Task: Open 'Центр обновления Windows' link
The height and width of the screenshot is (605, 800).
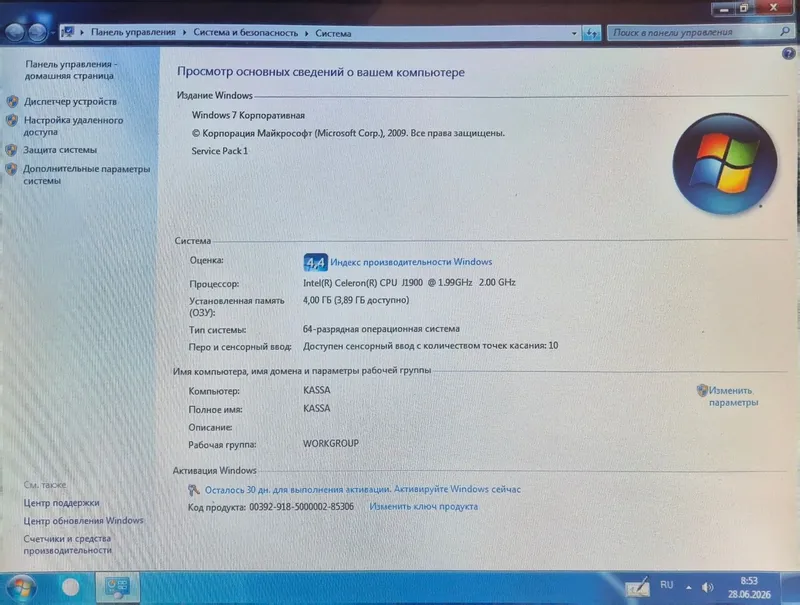Action: (83, 521)
